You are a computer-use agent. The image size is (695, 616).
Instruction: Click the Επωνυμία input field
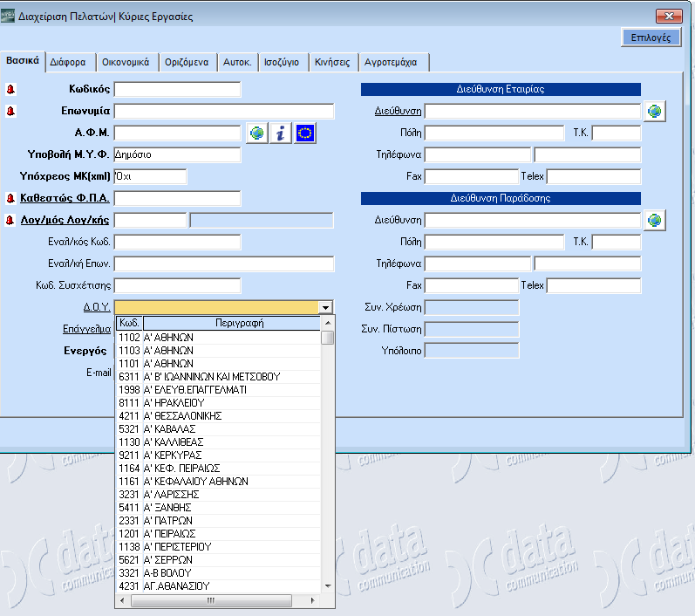[224, 111]
